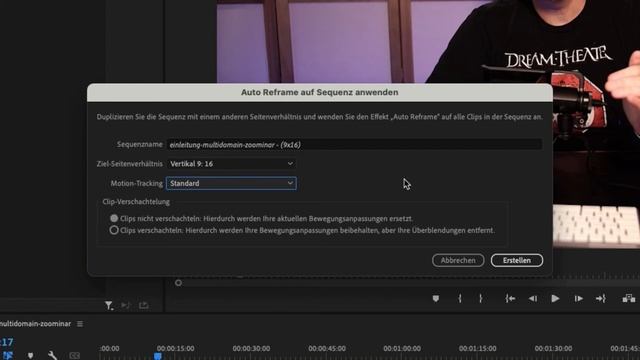Viewport: 640px width, 360px height.
Task: Click the description text starting 'Duplizieren Sie die Sequenz'
Action: click(x=320, y=117)
